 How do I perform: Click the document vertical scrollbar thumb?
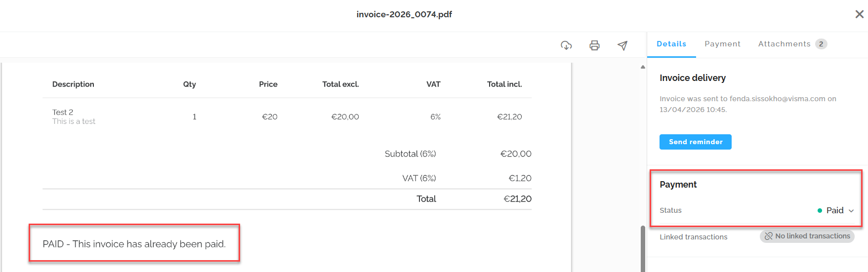click(643, 248)
